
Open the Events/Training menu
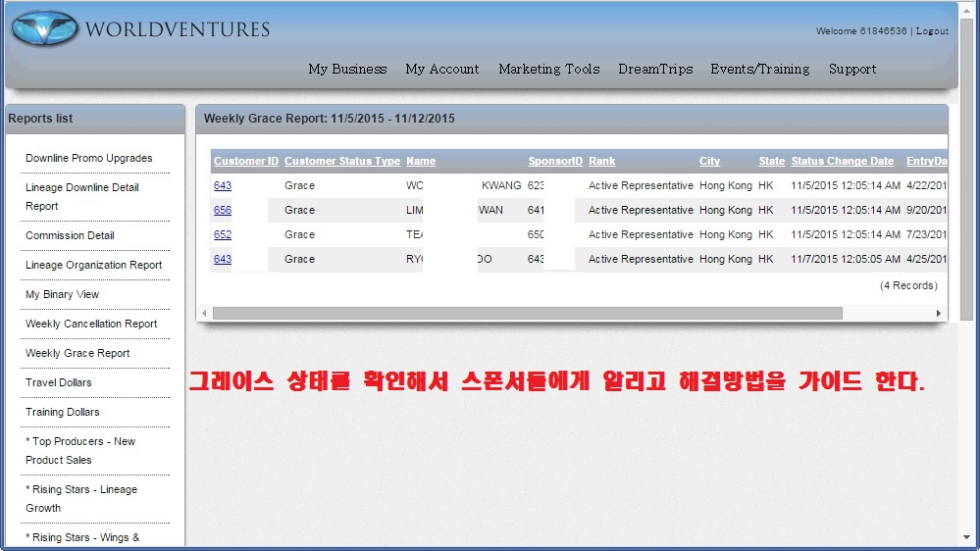tap(759, 69)
